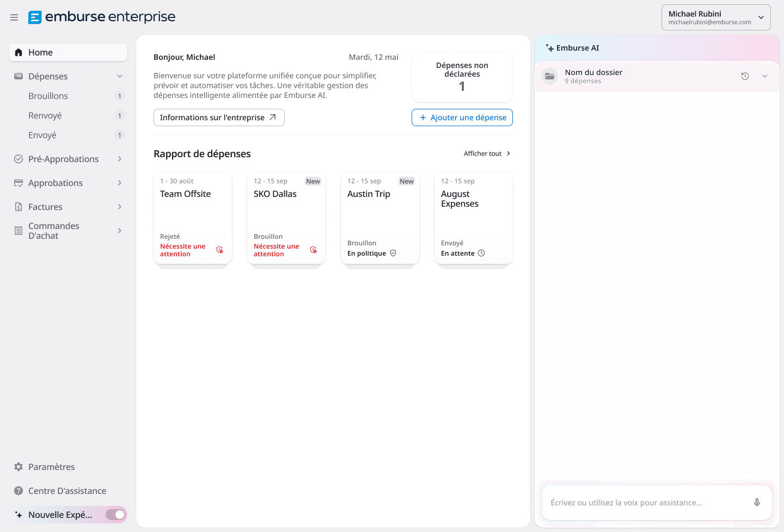Open the Team Offsite report card
This screenshot has height=532, width=784.
pyautogui.click(x=193, y=218)
